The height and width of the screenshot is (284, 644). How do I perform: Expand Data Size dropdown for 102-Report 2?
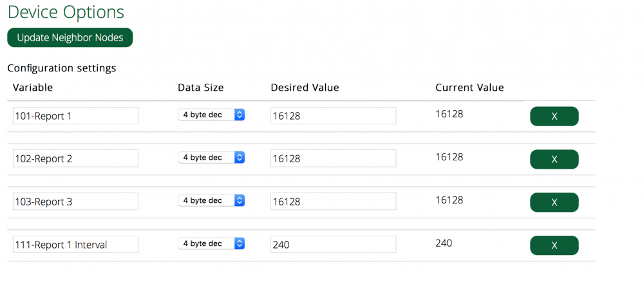pos(211,157)
